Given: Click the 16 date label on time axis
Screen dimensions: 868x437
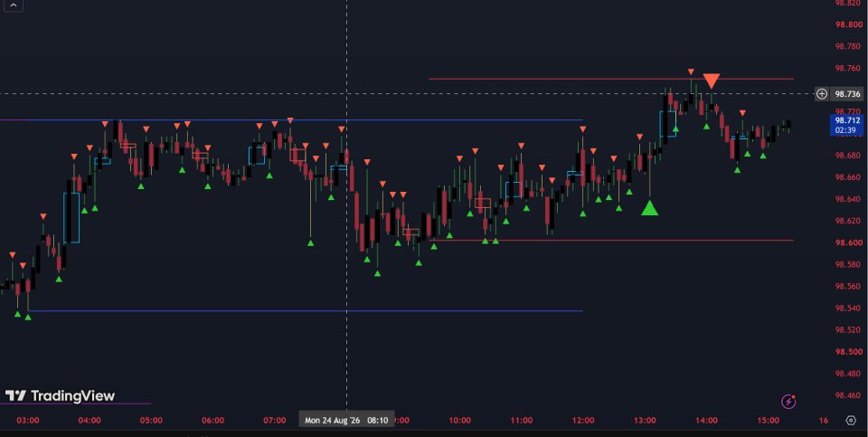Looking at the screenshot, I should pyautogui.click(x=824, y=421).
